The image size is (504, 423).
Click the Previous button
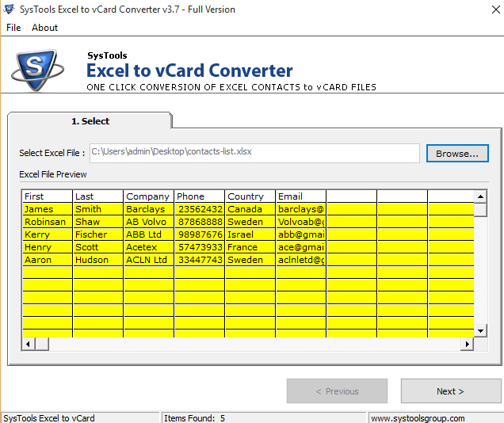coord(337,391)
